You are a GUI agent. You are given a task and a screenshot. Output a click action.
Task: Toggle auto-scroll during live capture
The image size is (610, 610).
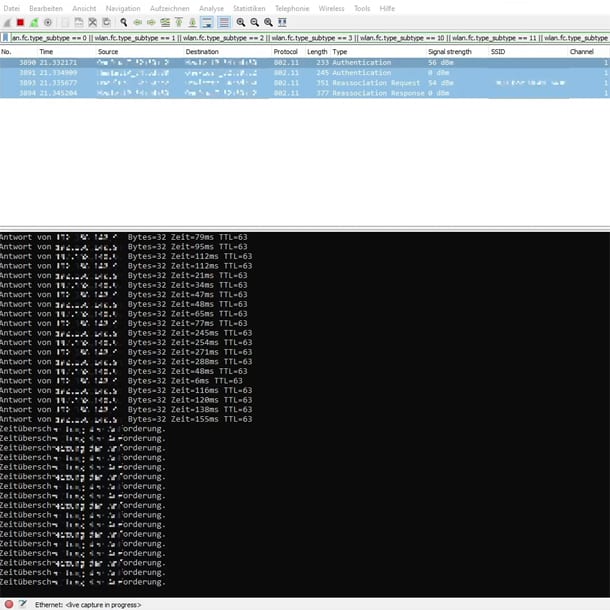pyautogui.click(x=207, y=22)
